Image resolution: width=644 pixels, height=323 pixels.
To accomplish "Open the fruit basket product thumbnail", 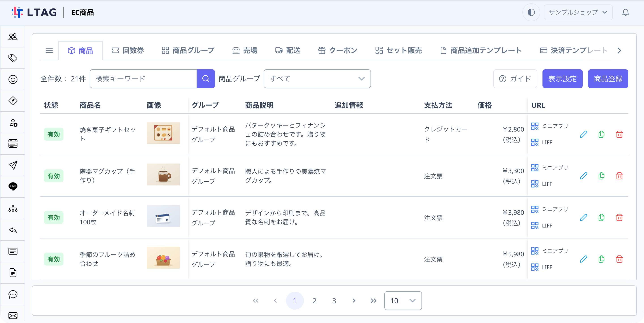I will 163,258.
